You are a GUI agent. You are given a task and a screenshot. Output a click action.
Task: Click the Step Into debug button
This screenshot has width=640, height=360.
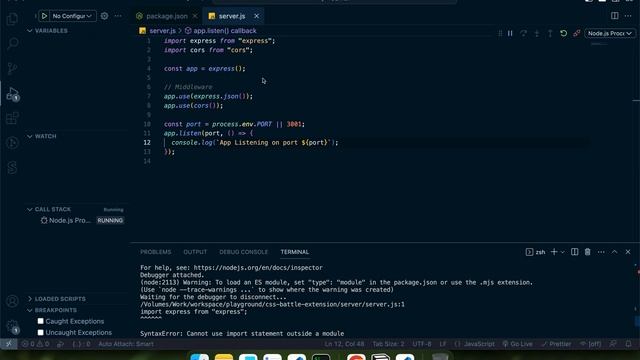tap(537, 33)
